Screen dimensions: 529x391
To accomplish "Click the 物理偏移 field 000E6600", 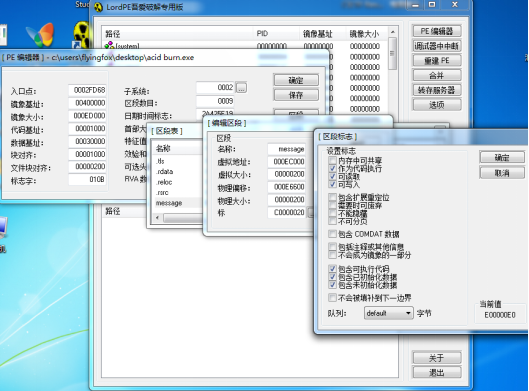I will click(x=286, y=187).
